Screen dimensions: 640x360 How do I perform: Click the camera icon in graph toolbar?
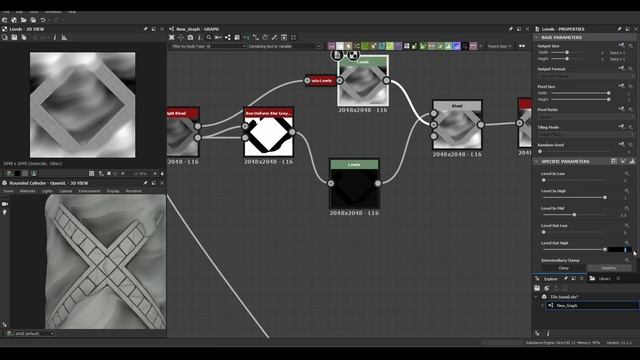(x=190, y=38)
